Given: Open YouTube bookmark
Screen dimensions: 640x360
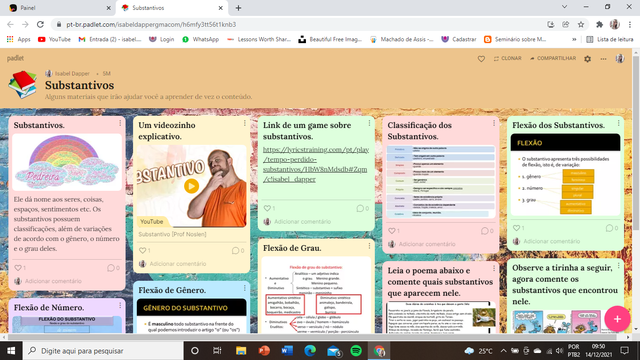Looking at the screenshot, I should coord(54,39).
